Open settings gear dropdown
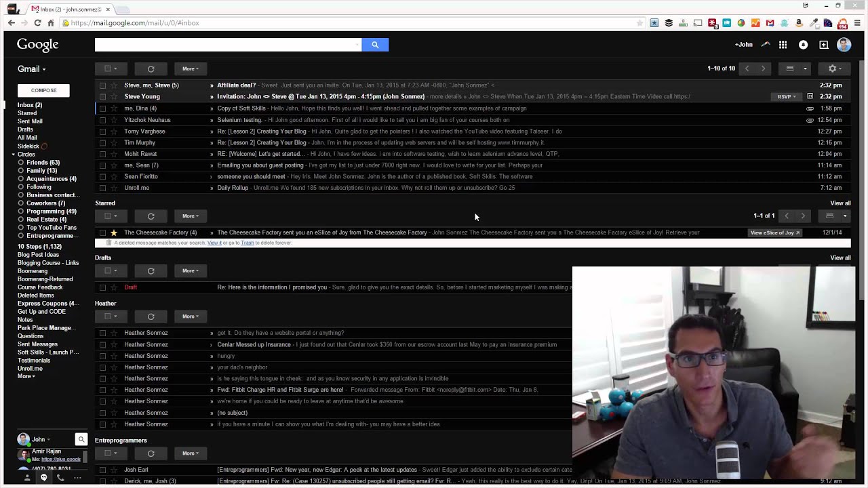 (835, 68)
